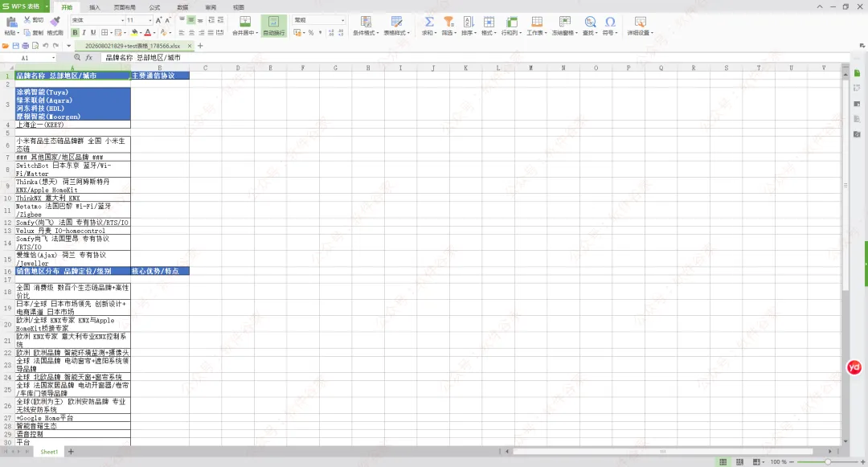Screen dimensions: 868x467
Task: Click the undo arrow icon
Action: click(45, 46)
